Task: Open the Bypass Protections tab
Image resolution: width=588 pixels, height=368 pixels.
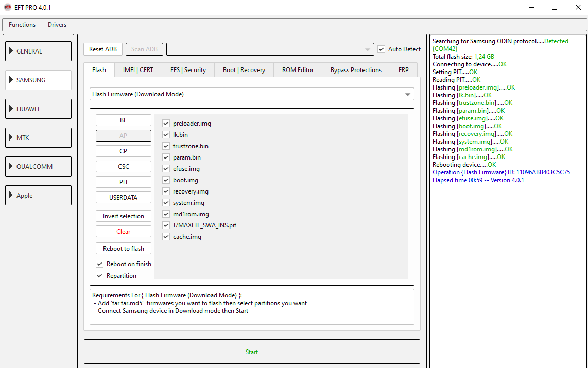Action: coord(356,70)
